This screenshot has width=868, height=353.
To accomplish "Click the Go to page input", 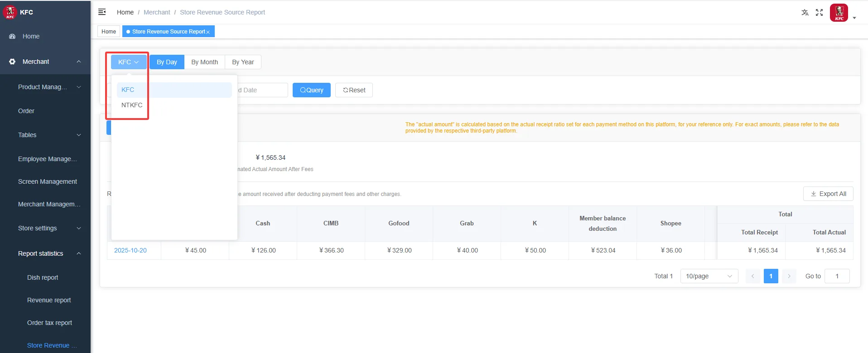I will click(837, 276).
